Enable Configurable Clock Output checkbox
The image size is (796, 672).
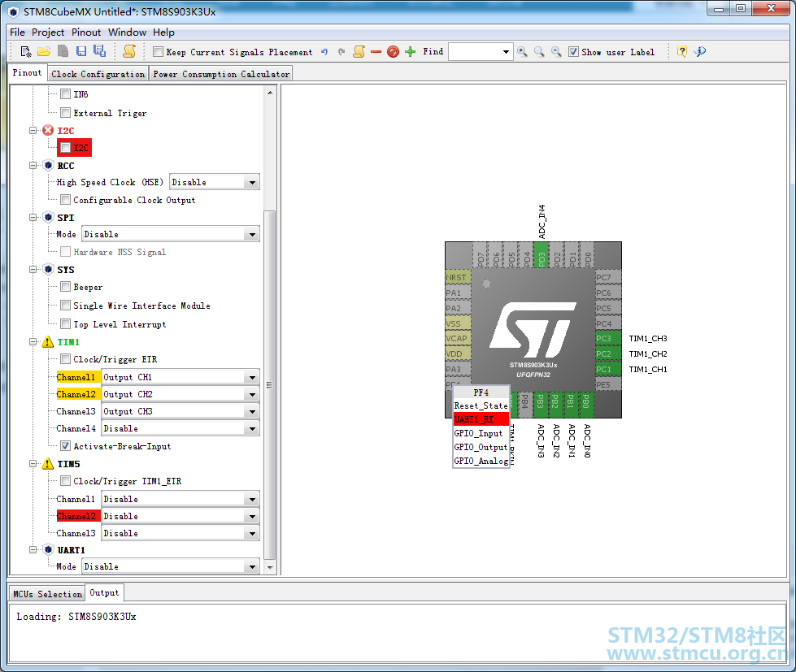coord(66,199)
